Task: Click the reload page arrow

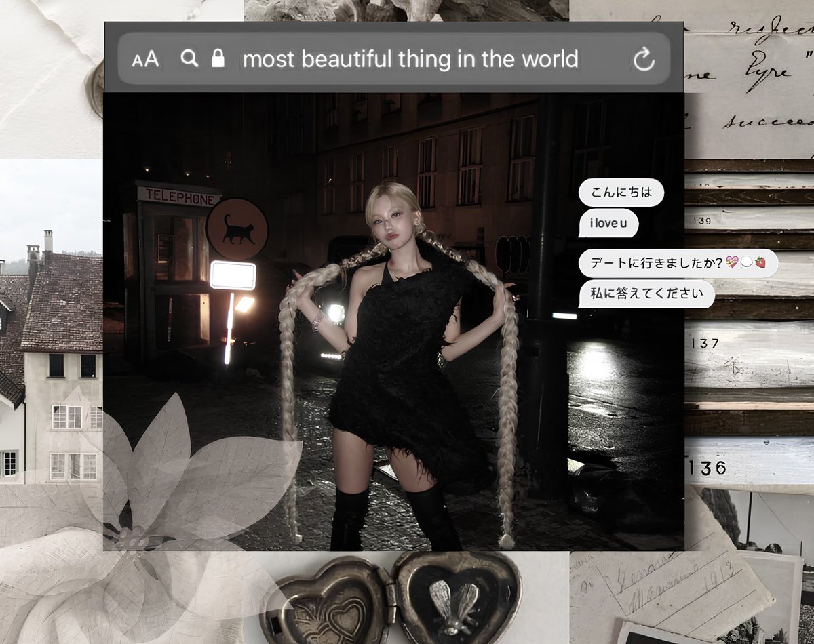Action: point(643,60)
